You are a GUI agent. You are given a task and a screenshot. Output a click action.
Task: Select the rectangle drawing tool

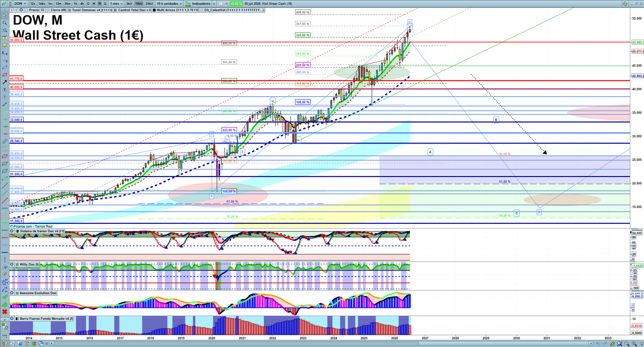pyautogui.click(x=5, y=67)
